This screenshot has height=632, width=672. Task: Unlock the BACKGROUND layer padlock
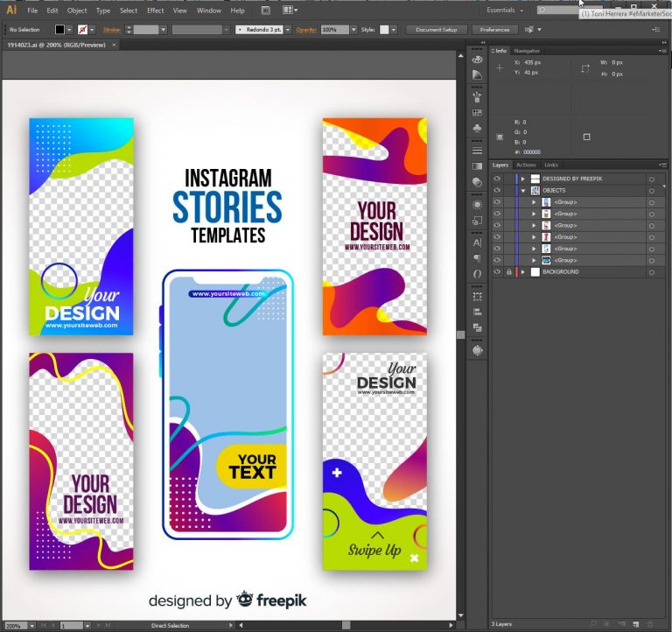coord(508,272)
